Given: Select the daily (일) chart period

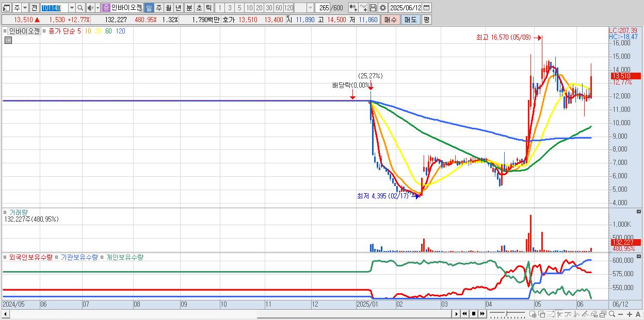Looking at the screenshot, I should point(149,8).
